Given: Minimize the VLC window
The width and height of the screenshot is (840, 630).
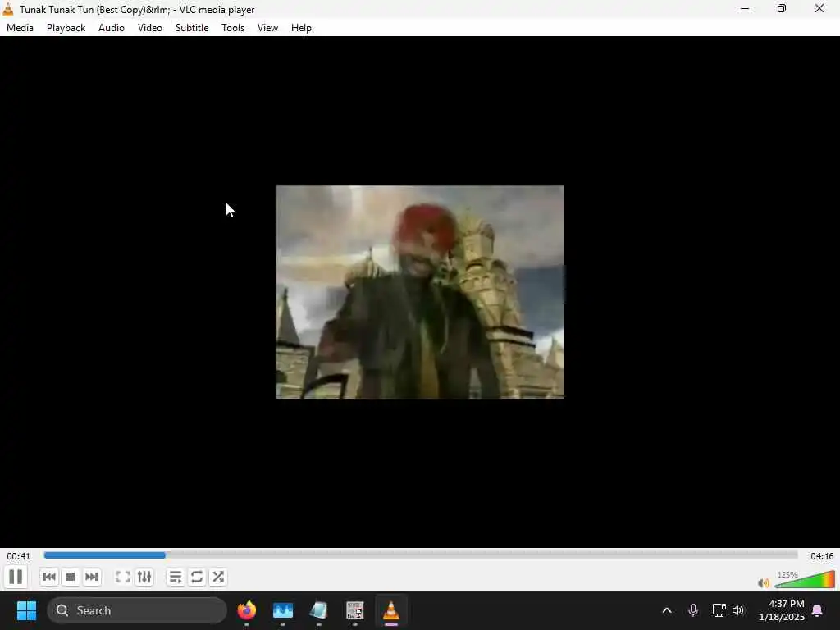Looking at the screenshot, I should click(x=745, y=8).
